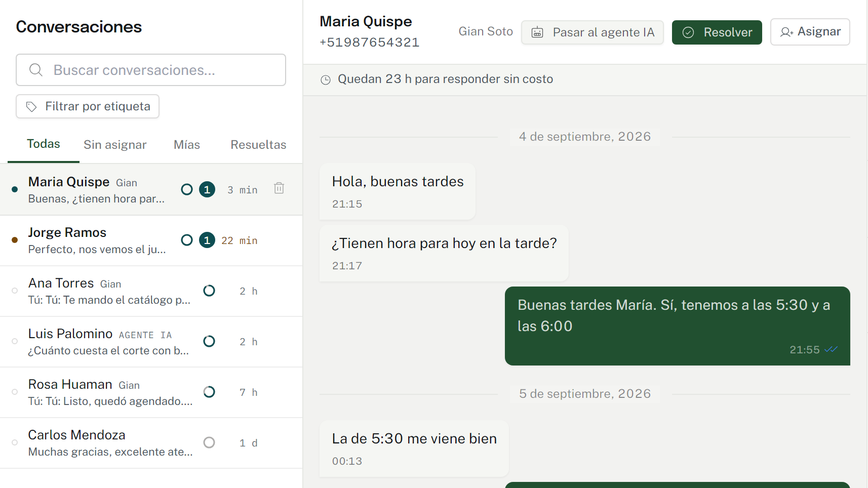
Task: Click the magnifier icon in search box
Action: (x=35, y=70)
